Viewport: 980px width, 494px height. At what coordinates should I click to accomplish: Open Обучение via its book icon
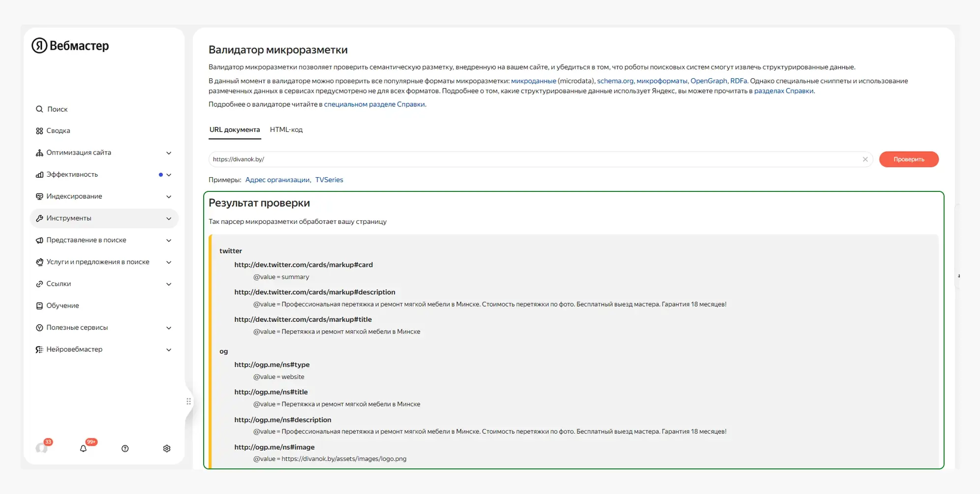pos(39,306)
